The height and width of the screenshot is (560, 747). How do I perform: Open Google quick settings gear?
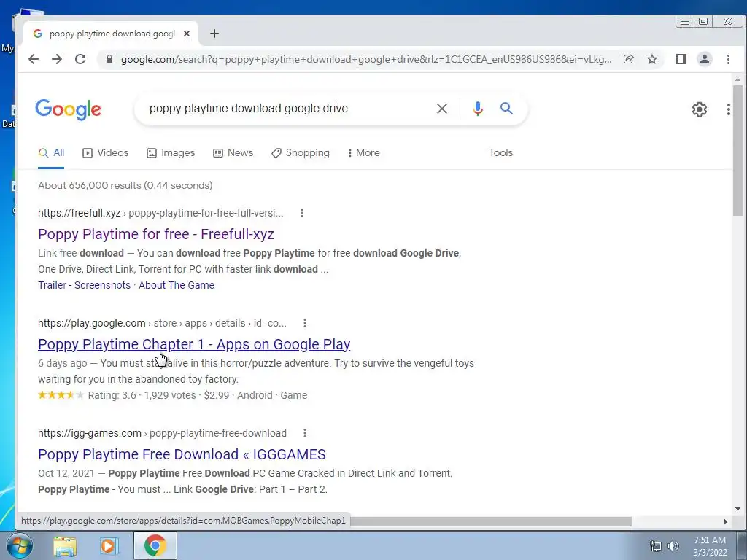click(700, 109)
